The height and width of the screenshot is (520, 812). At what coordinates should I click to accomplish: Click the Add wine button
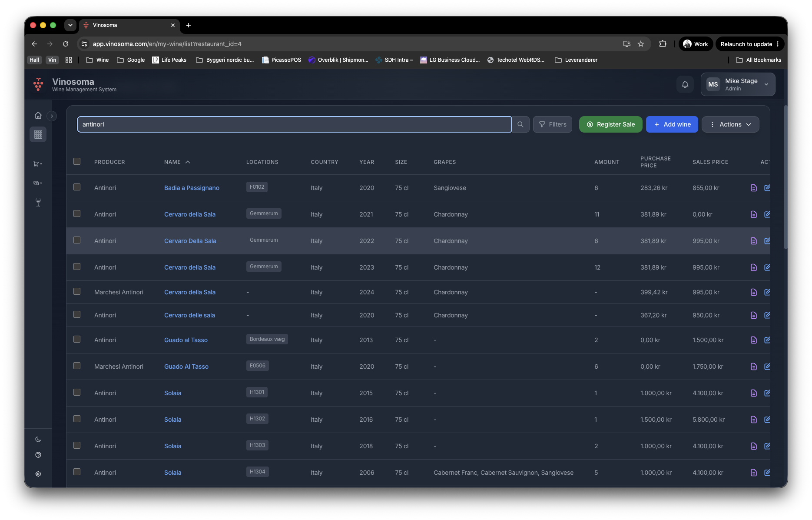pyautogui.click(x=672, y=124)
